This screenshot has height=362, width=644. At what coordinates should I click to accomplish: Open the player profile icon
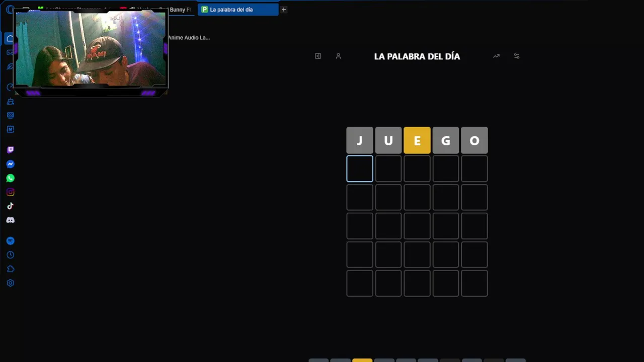(338, 56)
